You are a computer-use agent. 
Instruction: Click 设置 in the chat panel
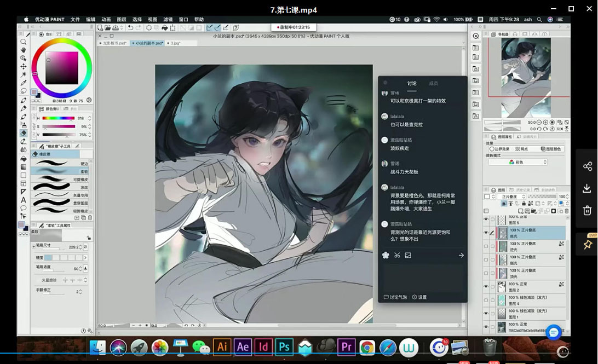[419, 297]
